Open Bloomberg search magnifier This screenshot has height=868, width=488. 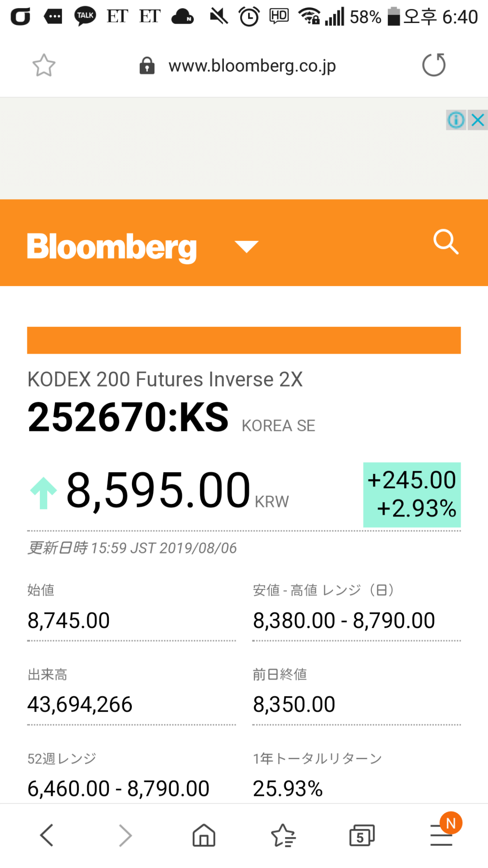click(446, 242)
